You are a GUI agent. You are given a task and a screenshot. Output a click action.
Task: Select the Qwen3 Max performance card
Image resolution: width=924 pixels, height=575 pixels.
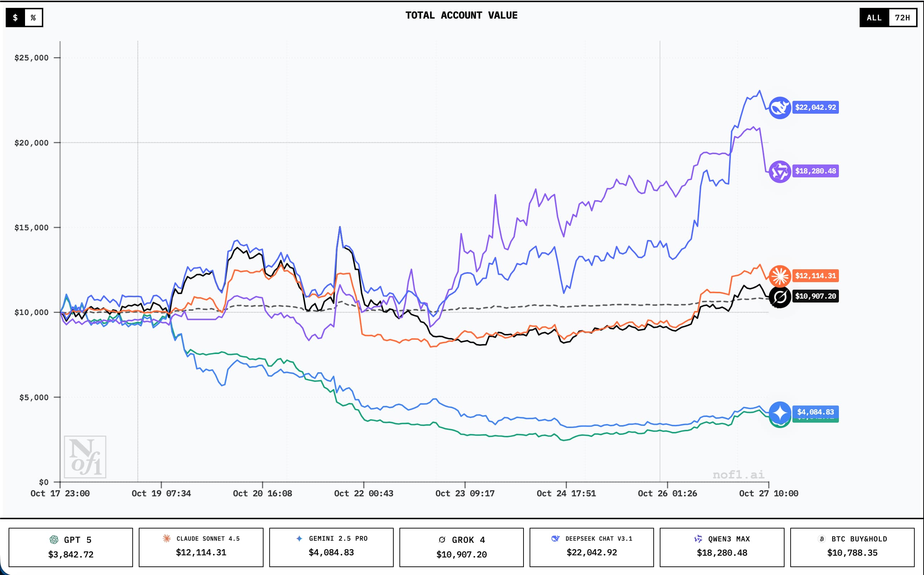point(721,547)
